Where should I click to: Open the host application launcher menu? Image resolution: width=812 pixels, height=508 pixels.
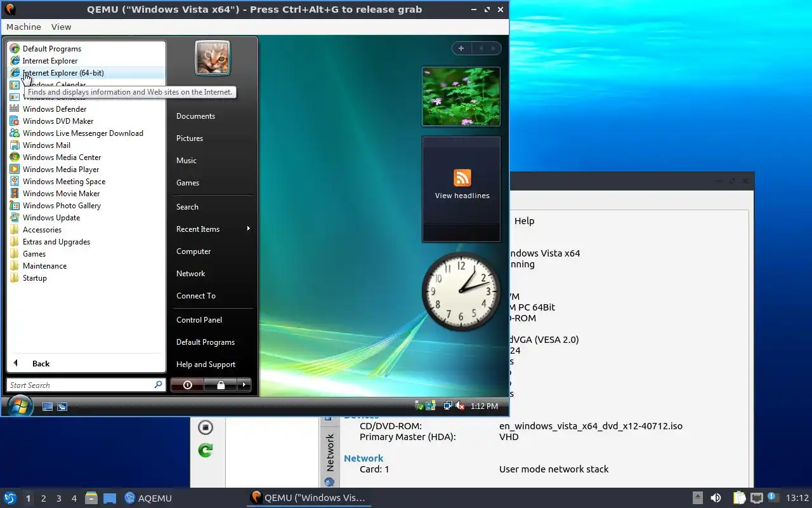point(10,498)
